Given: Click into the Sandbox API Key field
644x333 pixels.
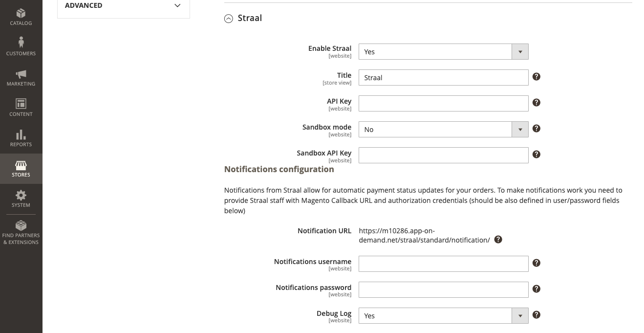Looking at the screenshot, I should click(443, 155).
